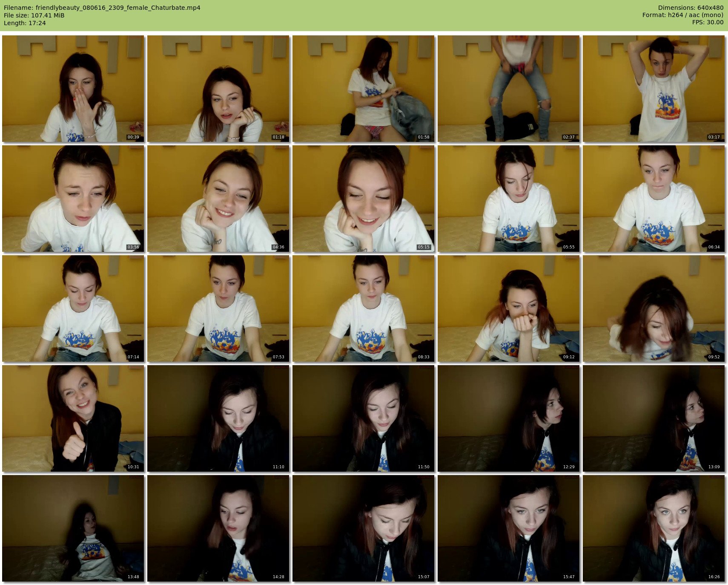
Task: Select the frame with timestamp 13:09
Action: tap(654, 418)
